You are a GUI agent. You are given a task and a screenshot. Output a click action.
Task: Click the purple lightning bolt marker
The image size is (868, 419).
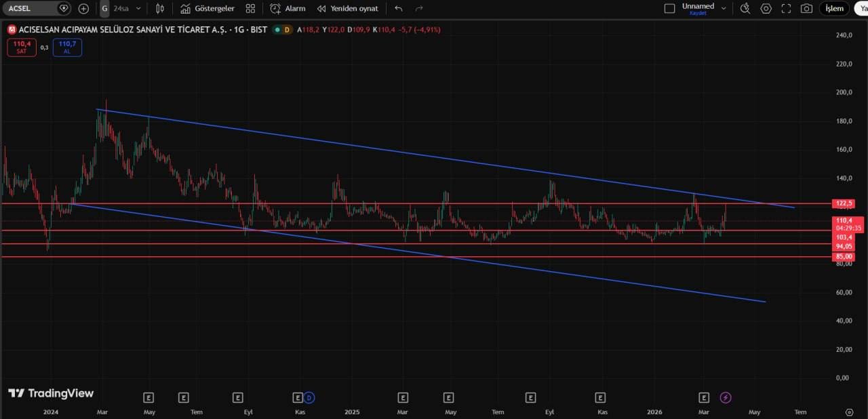tap(726, 397)
